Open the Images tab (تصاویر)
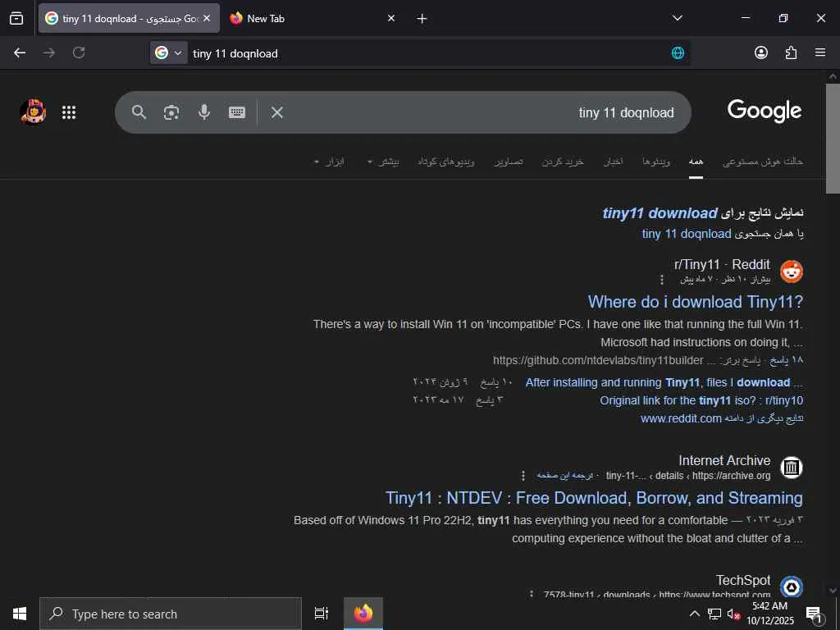Image resolution: width=840 pixels, height=630 pixels. coord(508,162)
